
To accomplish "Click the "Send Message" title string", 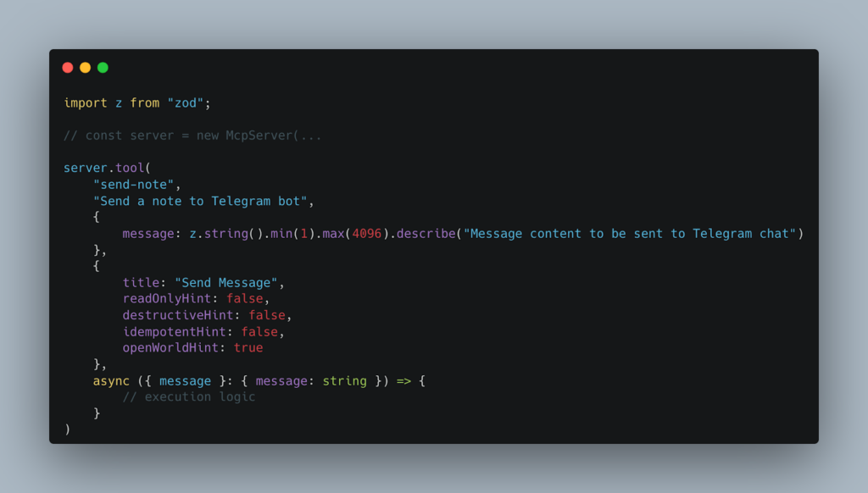I will (x=225, y=283).
